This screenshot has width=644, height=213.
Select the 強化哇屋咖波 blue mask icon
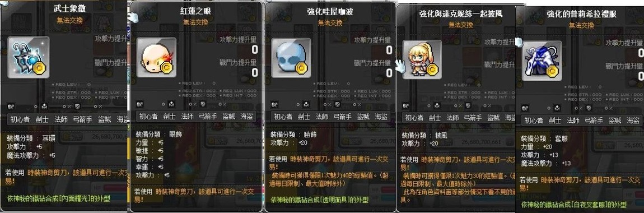pos(291,58)
